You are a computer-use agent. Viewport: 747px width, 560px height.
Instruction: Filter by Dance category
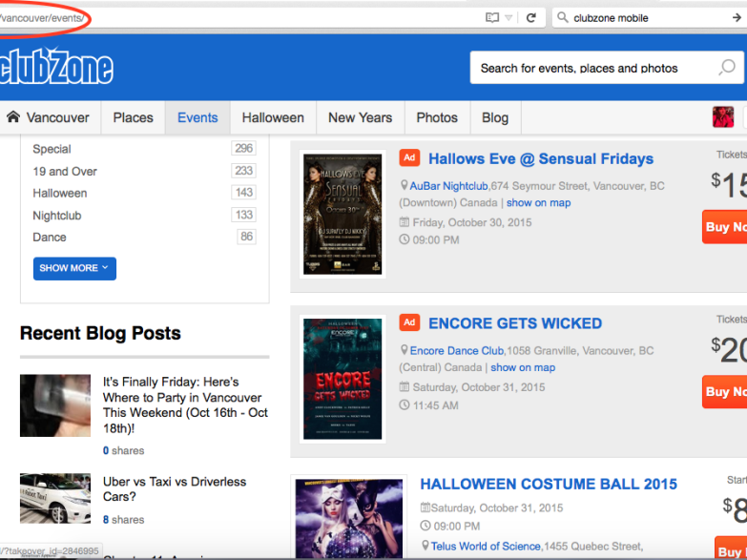point(50,237)
